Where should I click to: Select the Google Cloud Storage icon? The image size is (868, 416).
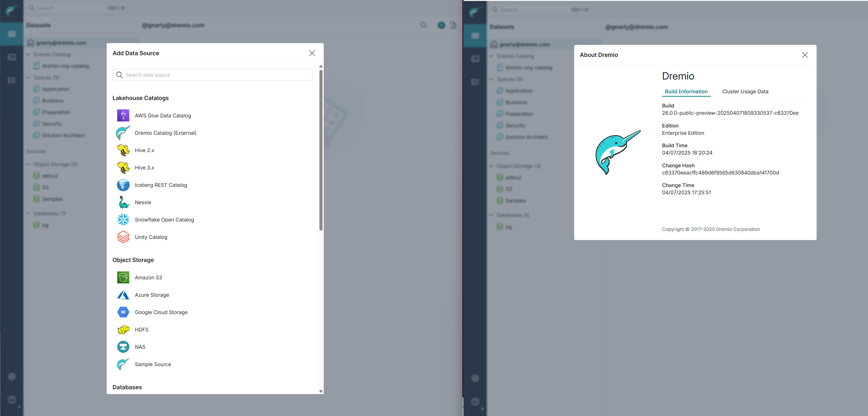[x=123, y=312]
